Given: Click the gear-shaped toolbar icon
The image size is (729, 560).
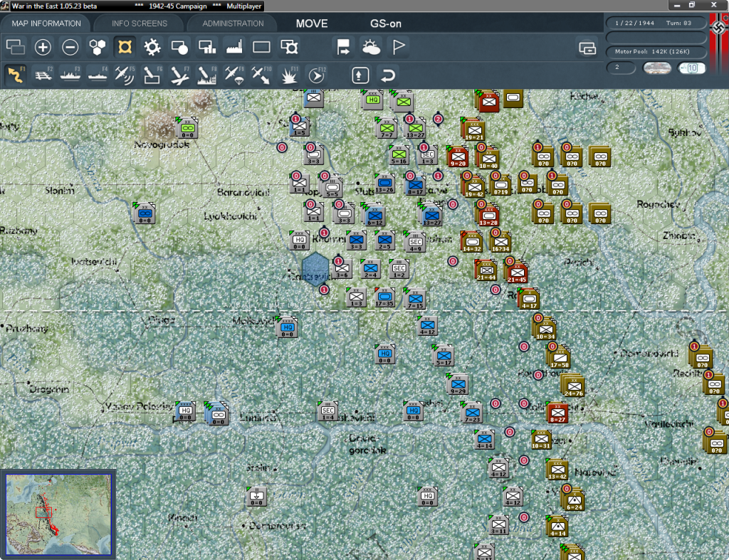Looking at the screenshot, I should click(x=152, y=47).
